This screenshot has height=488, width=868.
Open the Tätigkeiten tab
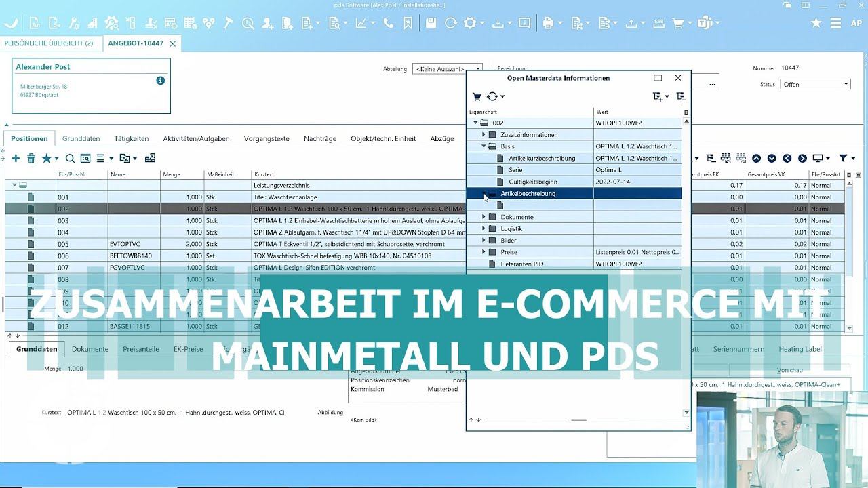pos(132,138)
